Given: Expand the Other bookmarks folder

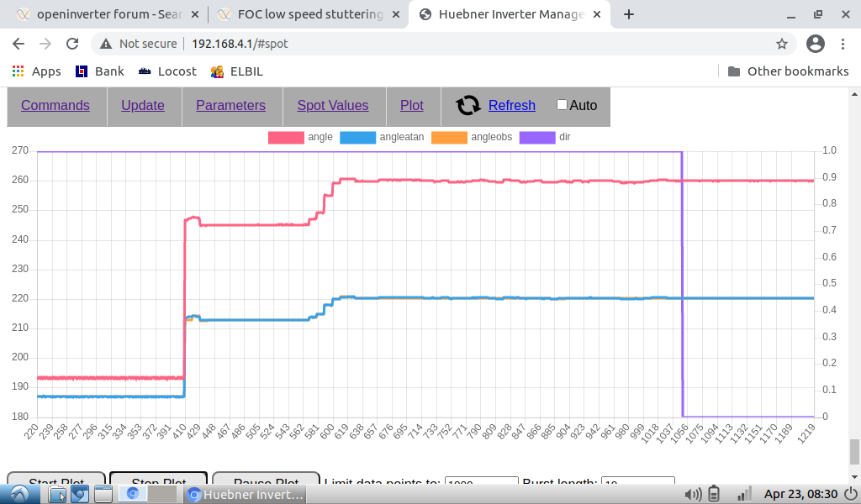Looking at the screenshot, I should coord(788,71).
